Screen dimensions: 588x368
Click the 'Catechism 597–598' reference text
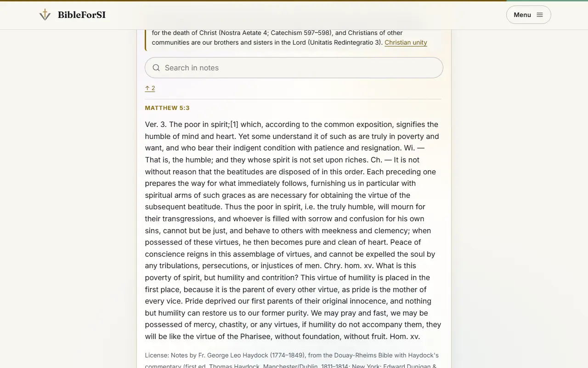pyautogui.click(x=300, y=33)
